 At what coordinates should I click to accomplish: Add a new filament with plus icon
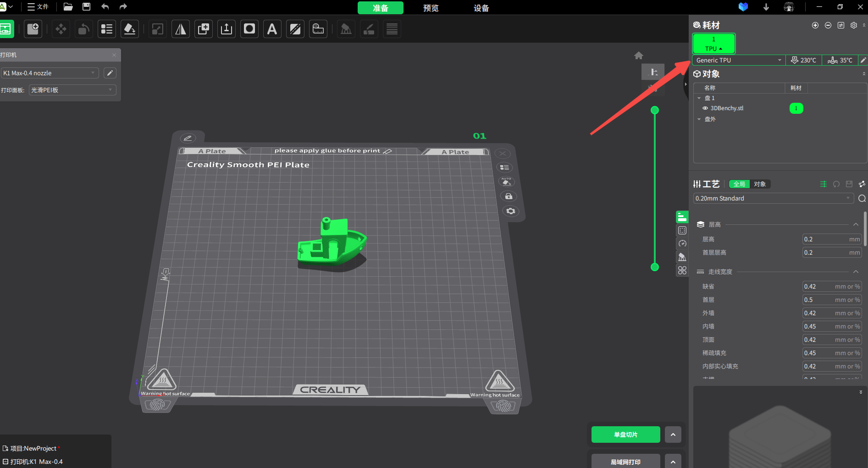click(815, 25)
